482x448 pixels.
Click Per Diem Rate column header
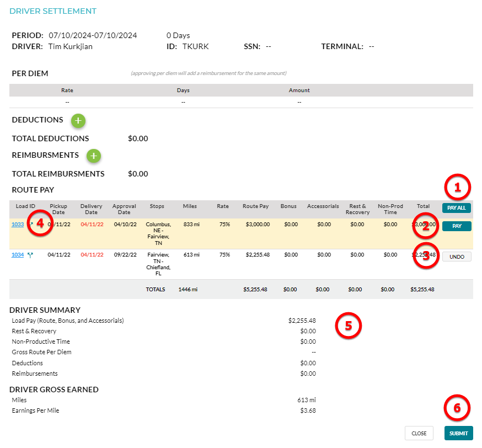click(67, 90)
